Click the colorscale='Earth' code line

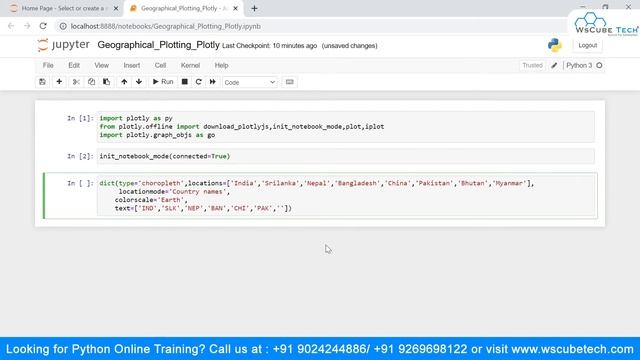151,200
